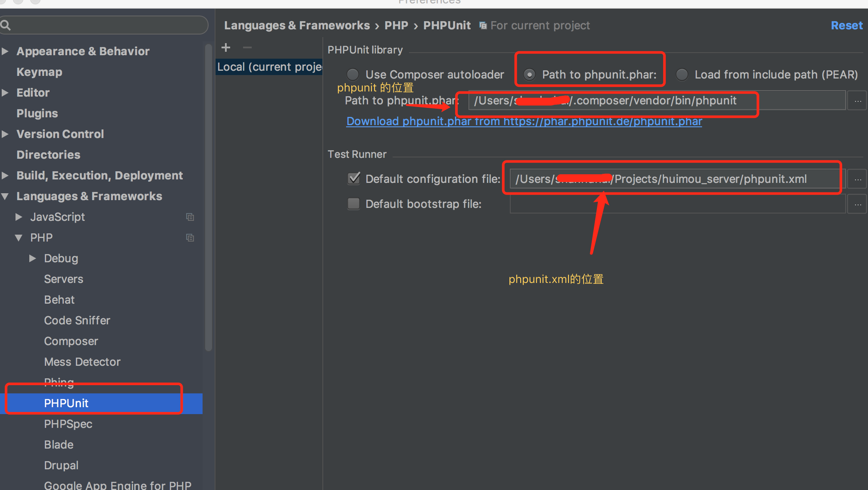Browse for default bootstrap file via ellipsis

(x=858, y=204)
